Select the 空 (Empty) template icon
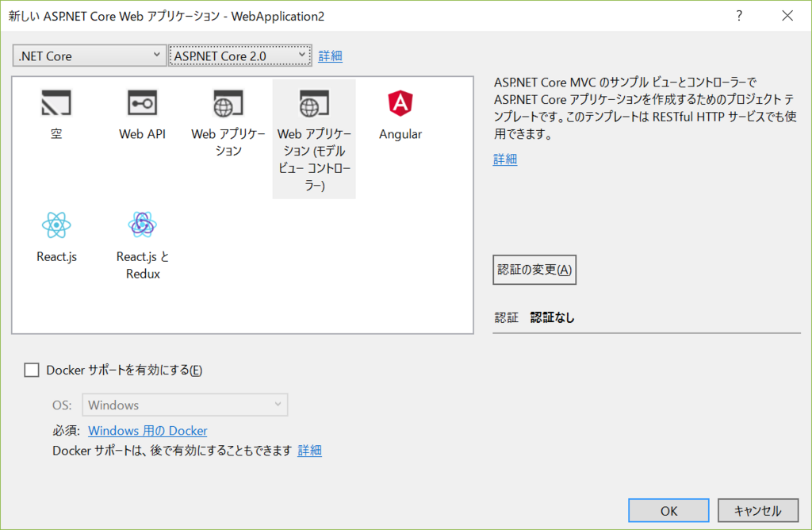Image resolution: width=812 pixels, height=530 pixels. pyautogui.click(x=56, y=103)
